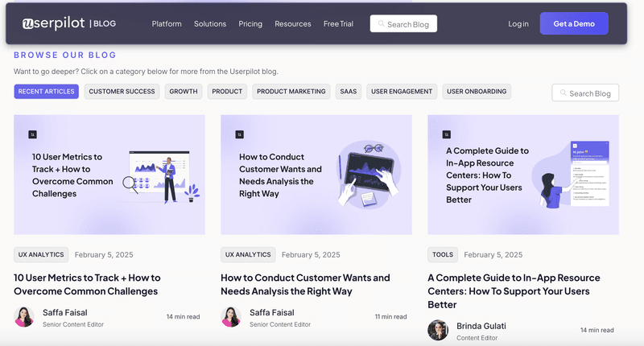Open the Platform menu
The width and height of the screenshot is (644, 346).
click(x=167, y=24)
